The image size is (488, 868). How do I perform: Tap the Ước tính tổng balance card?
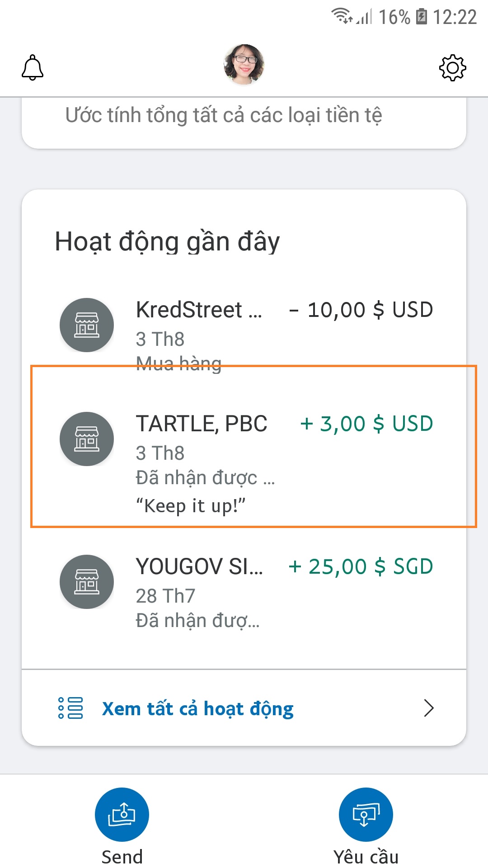point(244,120)
